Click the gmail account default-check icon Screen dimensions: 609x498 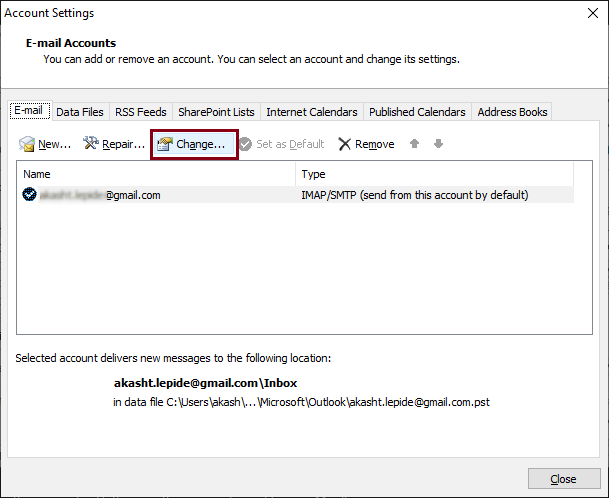pyautogui.click(x=29, y=194)
